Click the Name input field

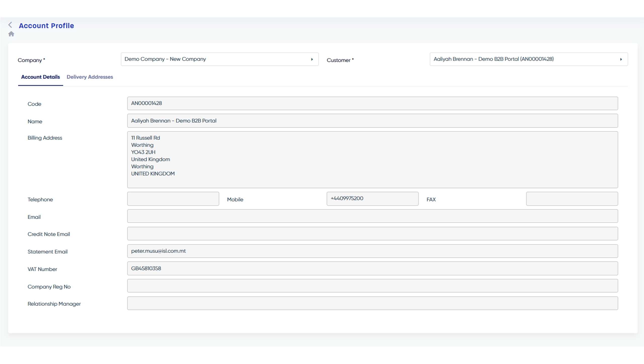coord(372,121)
